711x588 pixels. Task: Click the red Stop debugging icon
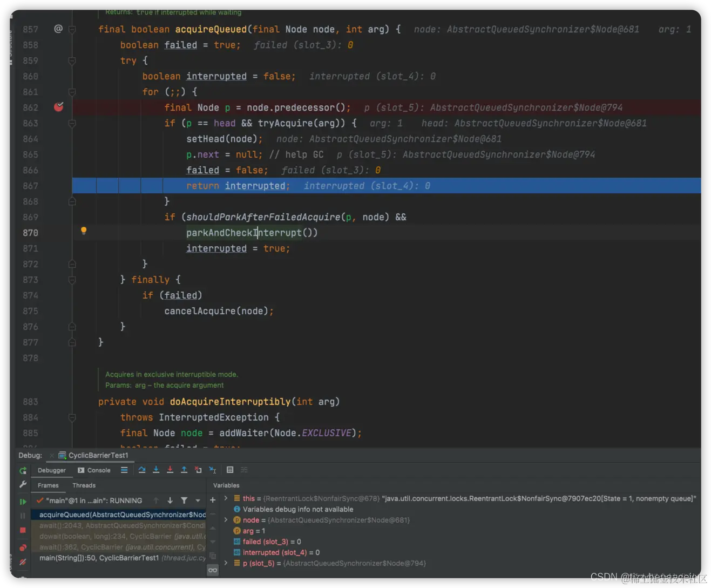tap(23, 530)
